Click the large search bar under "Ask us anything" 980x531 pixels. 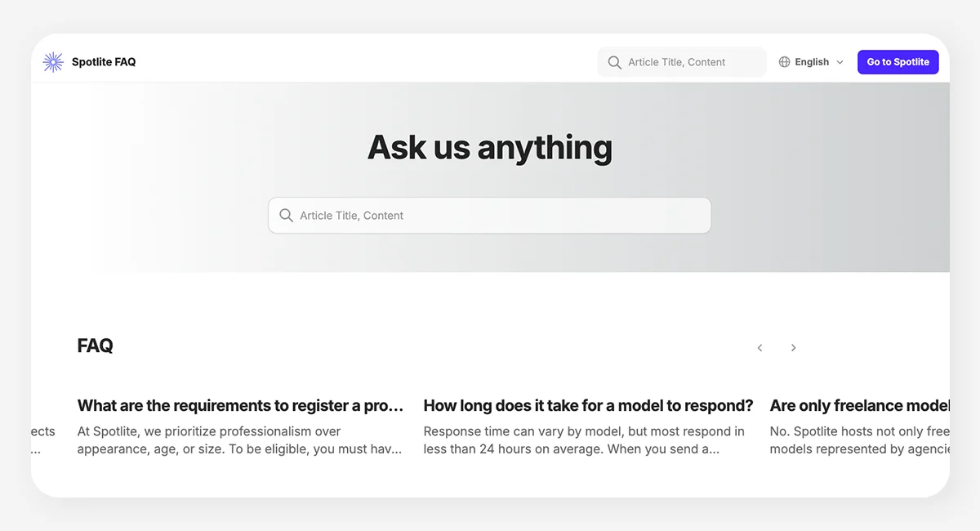489,215
